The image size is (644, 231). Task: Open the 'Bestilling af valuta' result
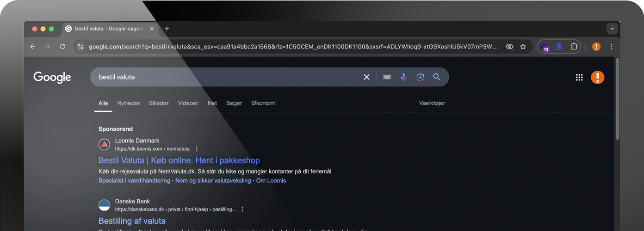pos(132,221)
